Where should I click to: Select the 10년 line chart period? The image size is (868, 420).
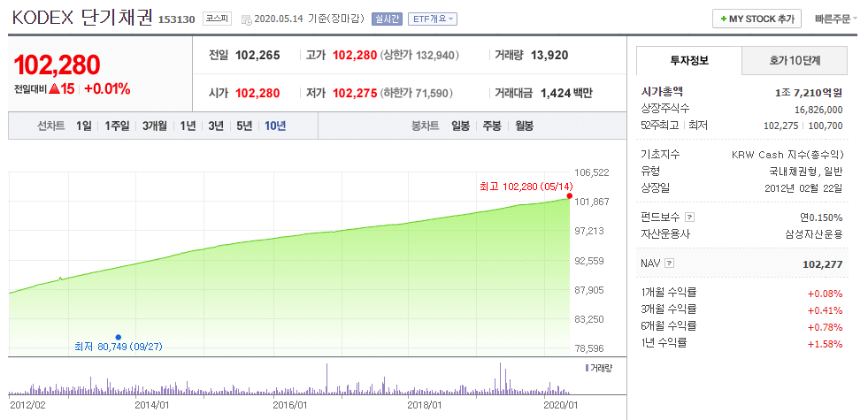click(275, 126)
